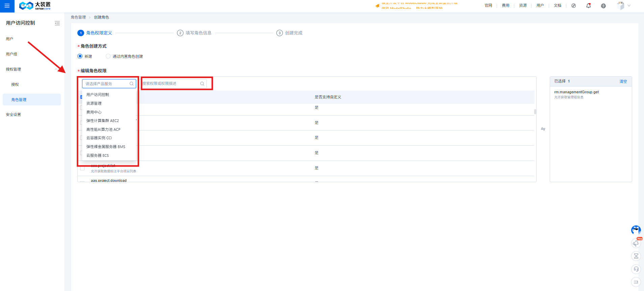Image resolution: width=644 pixels, height=291 pixels.
Task: Collapse the 授权管理 sidebar group
Action: coord(56,69)
